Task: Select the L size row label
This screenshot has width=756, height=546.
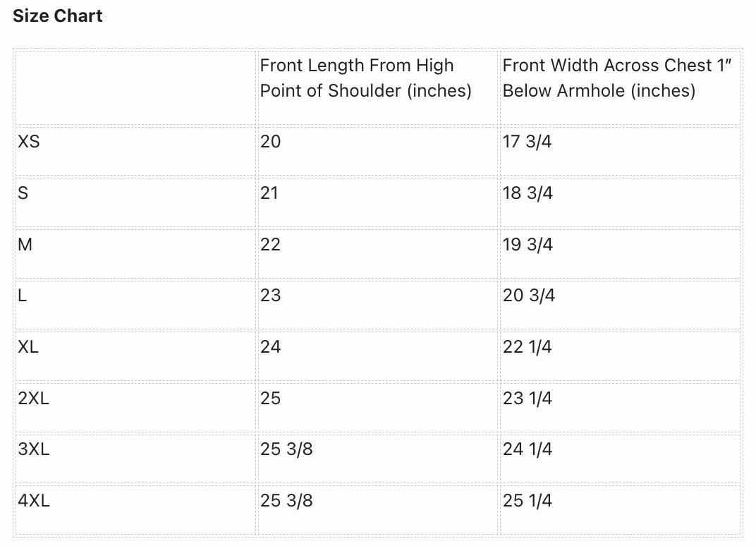Action: point(23,296)
